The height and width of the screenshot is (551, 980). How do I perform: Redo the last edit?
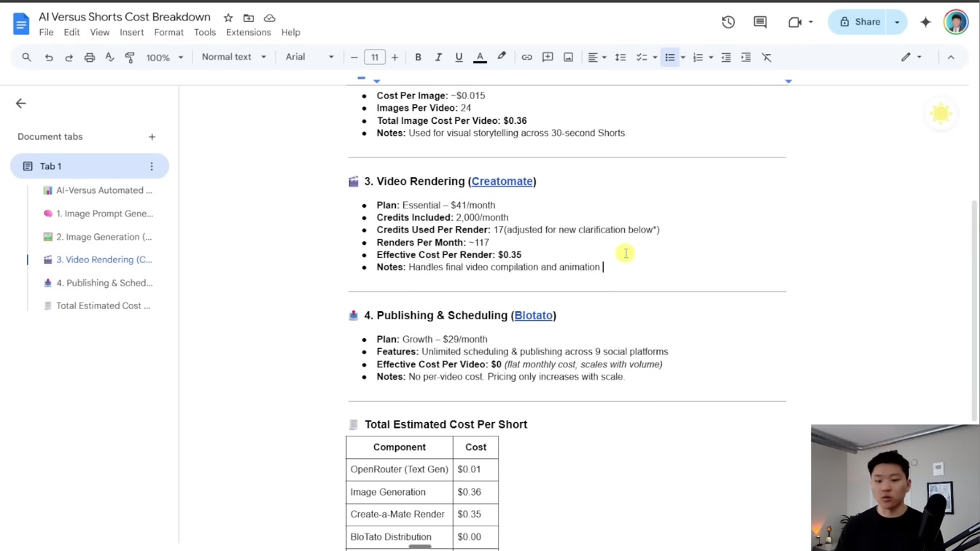coord(69,57)
